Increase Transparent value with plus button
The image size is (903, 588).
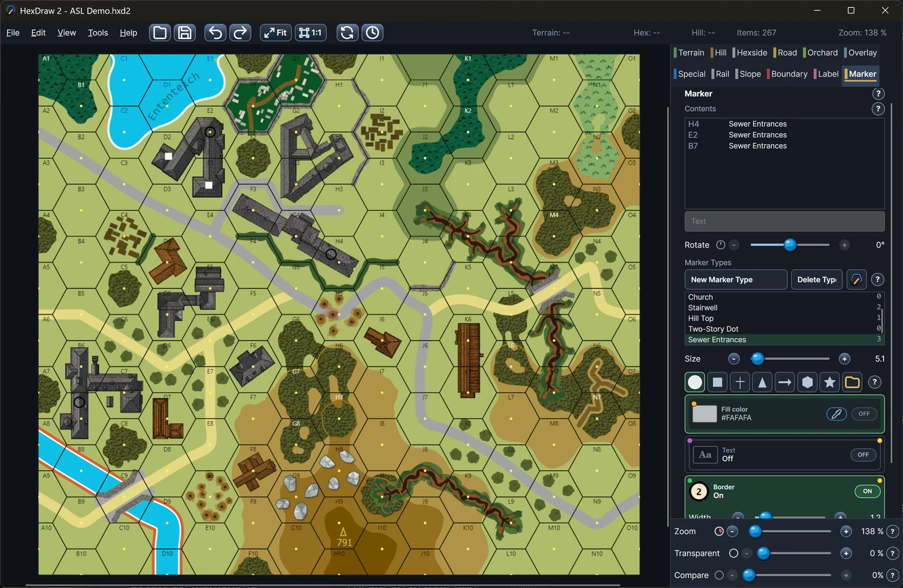point(846,554)
